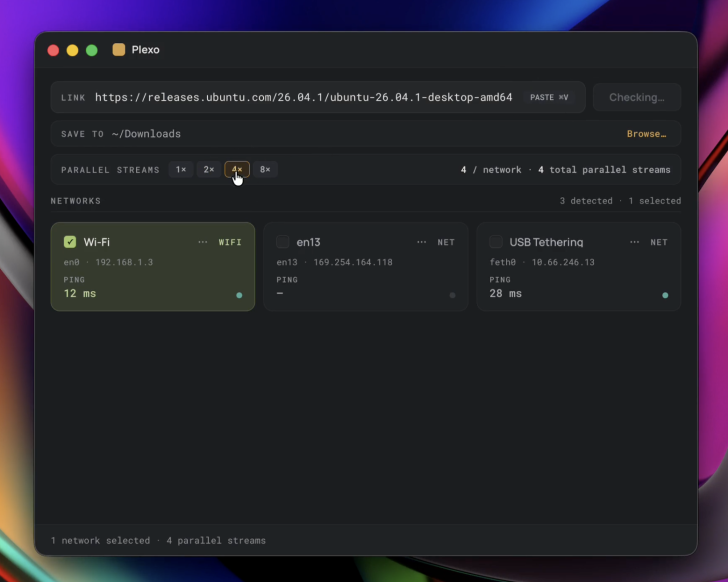
Task: Select 8× parallel streams
Action: point(265,169)
